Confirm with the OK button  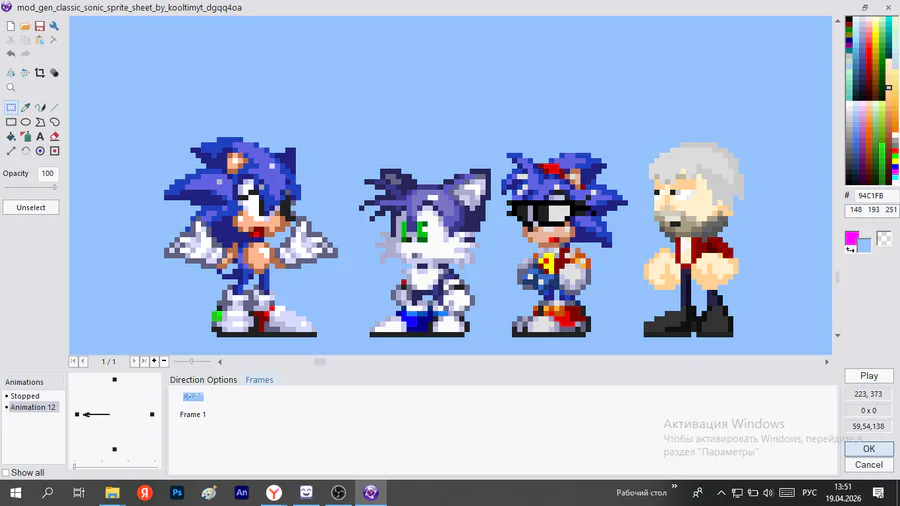[869, 449]
